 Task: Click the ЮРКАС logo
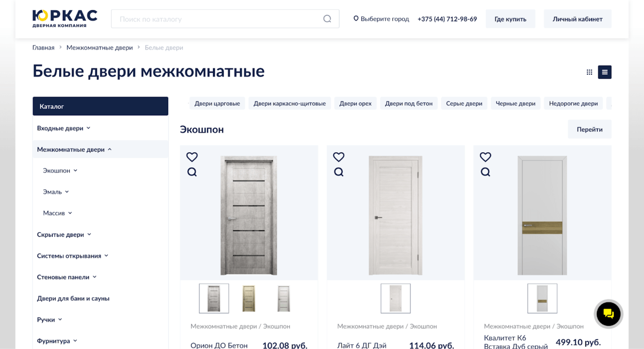click(x=65, y=18)
